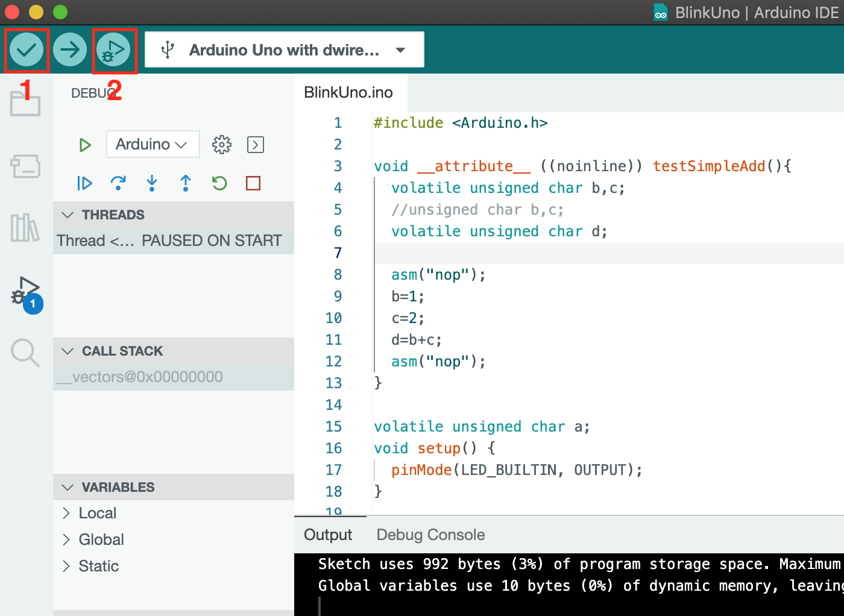Click the Upload arrow button
Image resolution: width=844 pixels, height=616 pixels.
(x=70, y=50)
